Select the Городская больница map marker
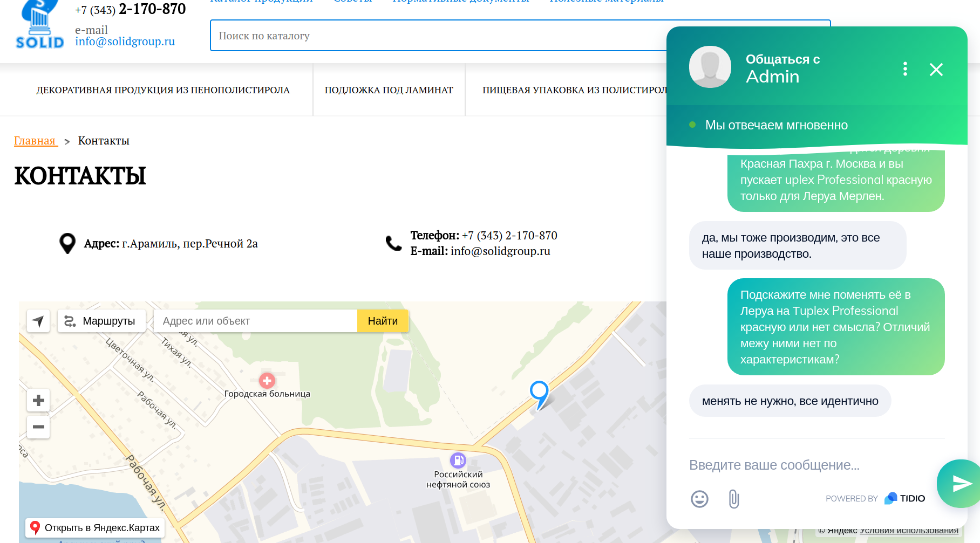This screenshot has width=980, height=543. point(267,381)
